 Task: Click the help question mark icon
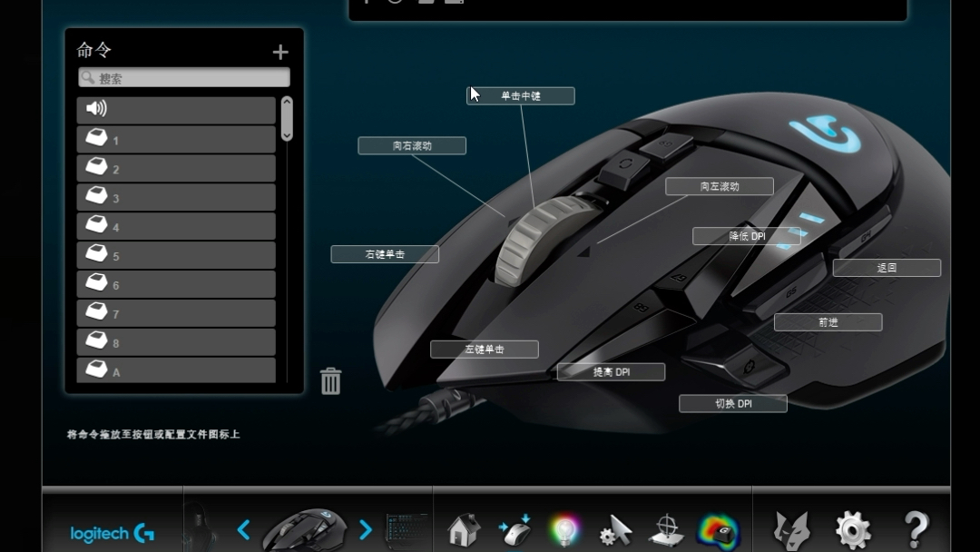(916, 530)
